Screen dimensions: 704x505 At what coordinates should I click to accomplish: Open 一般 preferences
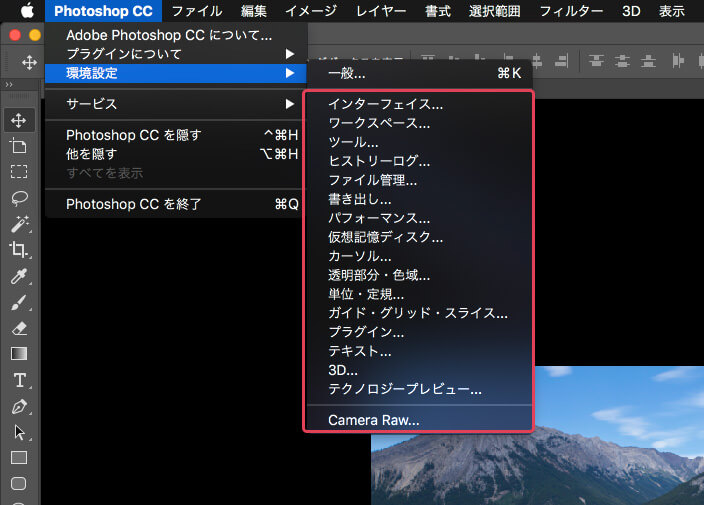[420, 73]
